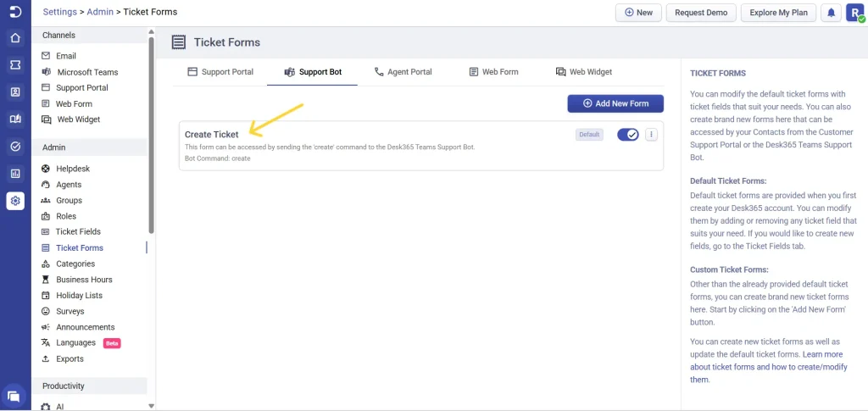Switch to the Support Portal tab

[220, 72]
